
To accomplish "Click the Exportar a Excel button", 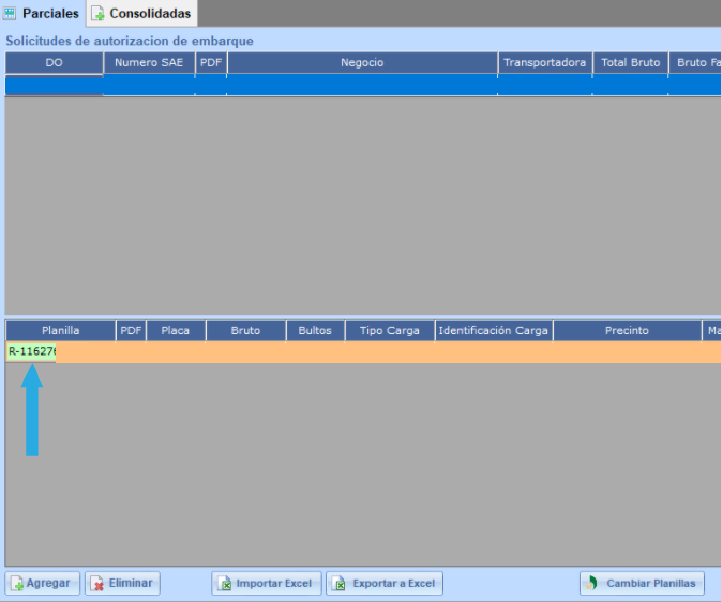I will (384, 583).
